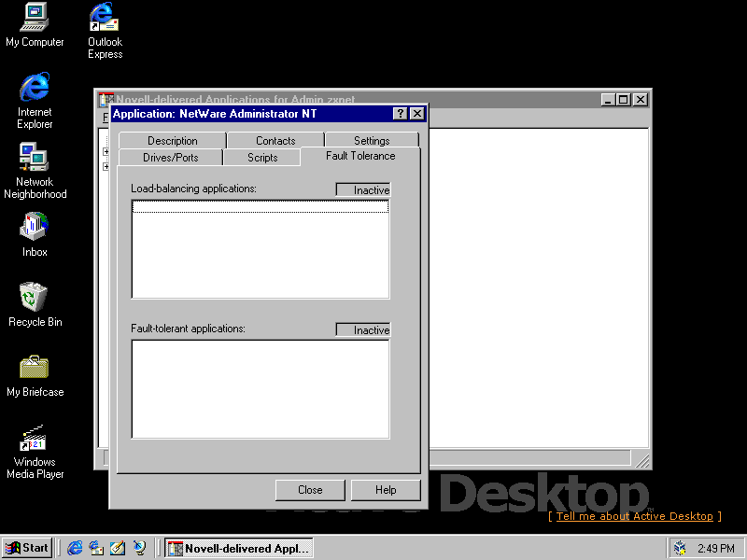
Task: Open the Contacts tab
Action: click(x=275, y=141)
